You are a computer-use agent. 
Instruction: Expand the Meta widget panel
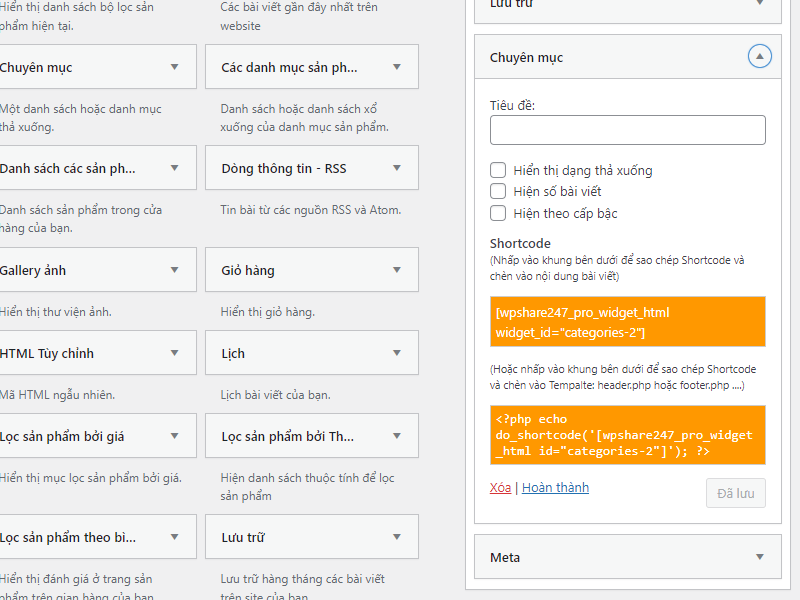[760, 557]
